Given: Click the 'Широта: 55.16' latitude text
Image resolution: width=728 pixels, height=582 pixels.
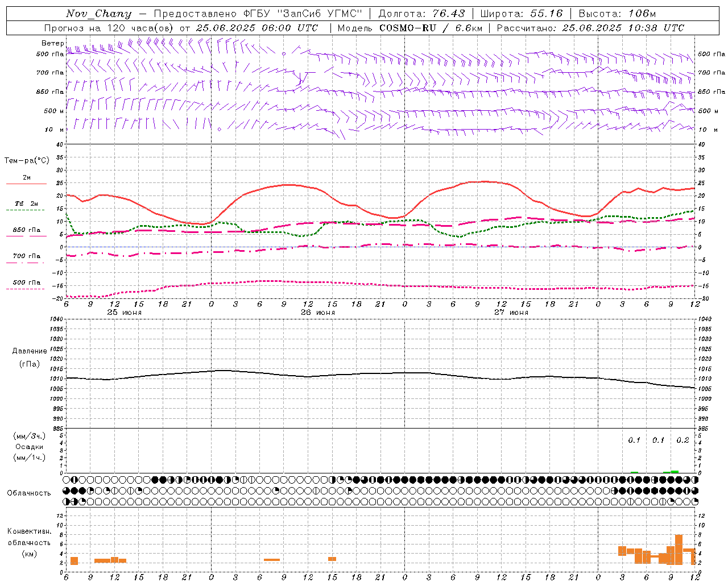Looking at the screenshot, I should tap(521, 14).
